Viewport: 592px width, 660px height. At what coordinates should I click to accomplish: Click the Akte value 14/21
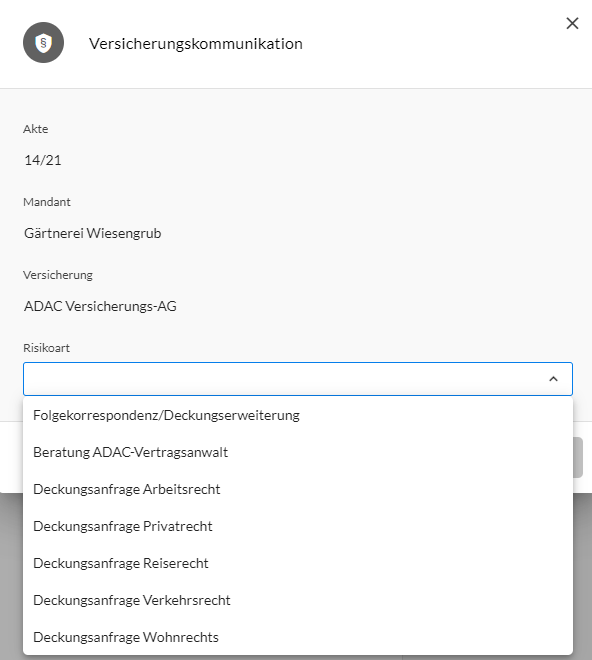tap(43, 160)
